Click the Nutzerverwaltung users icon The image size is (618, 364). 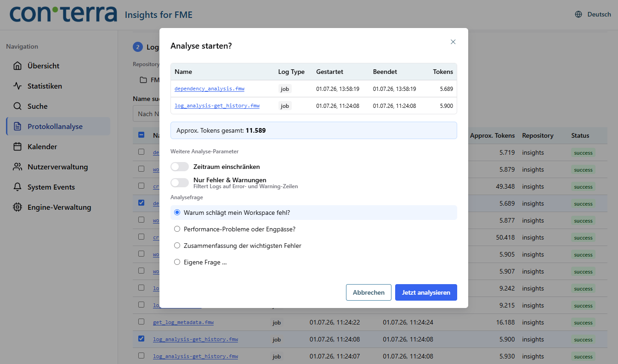(x=17, y=167)
